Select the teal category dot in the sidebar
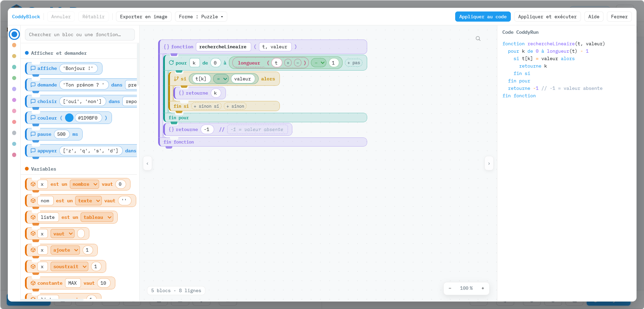 click(14, 67)
